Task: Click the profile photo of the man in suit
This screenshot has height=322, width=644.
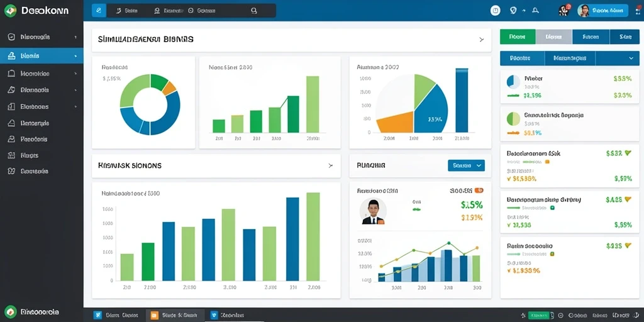Action: click(373, 211)
